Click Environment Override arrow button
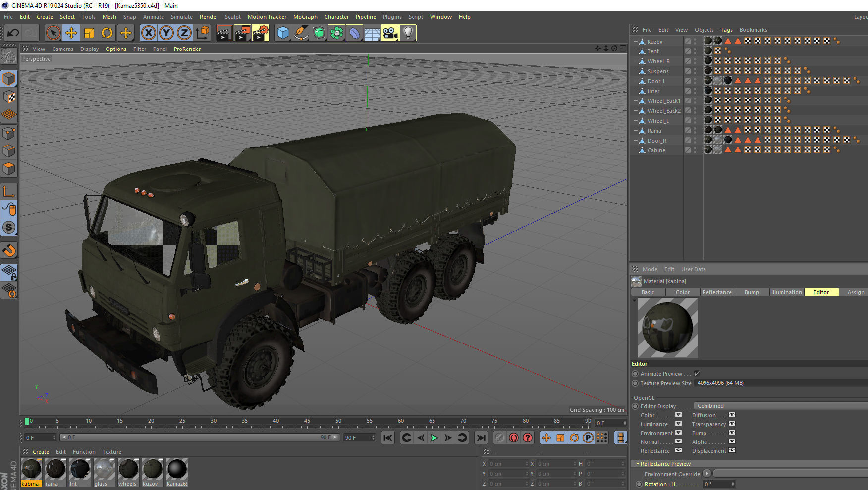The height and width of the screenshot is (490, 868). coord(707,473)
